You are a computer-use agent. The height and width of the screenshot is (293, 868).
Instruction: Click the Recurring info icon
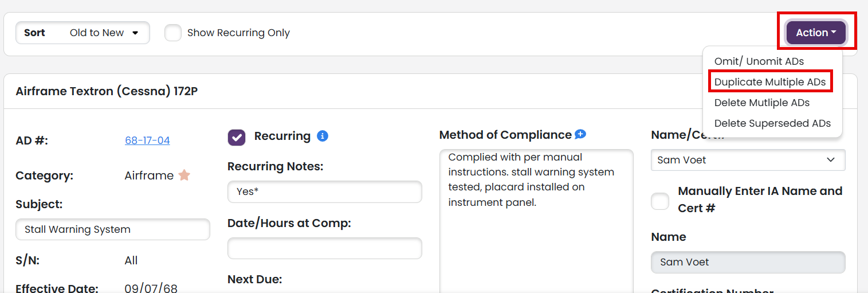pyautogui.click(x=323, y=136)
